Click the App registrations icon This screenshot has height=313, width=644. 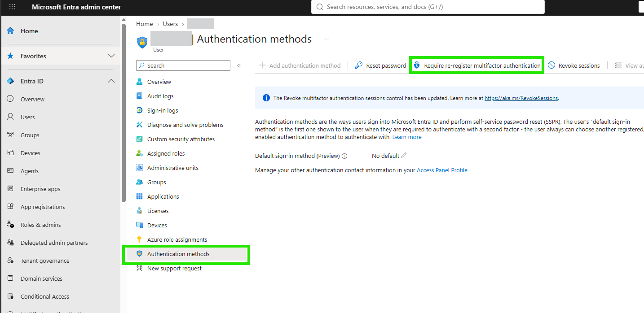click(x=10, y=207)
